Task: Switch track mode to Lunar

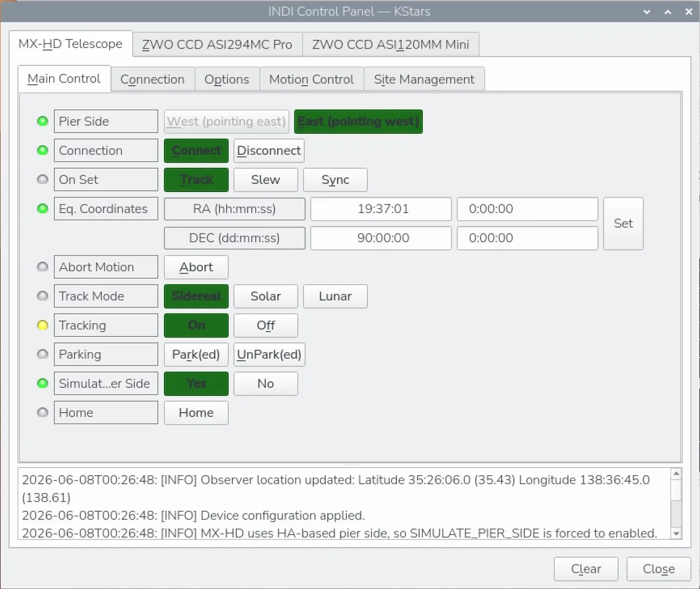Action: pyautogui.click(x=335, y=296)
